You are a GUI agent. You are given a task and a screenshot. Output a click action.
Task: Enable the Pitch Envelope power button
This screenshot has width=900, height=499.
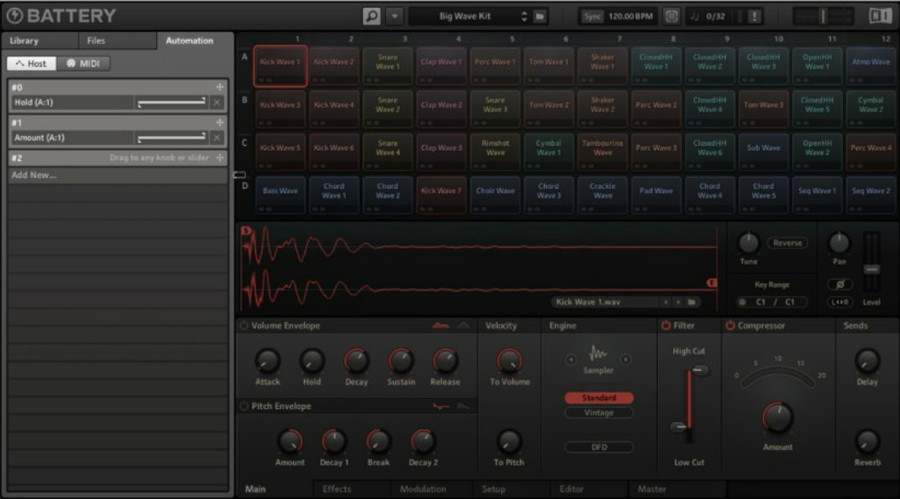coord(244,406)
